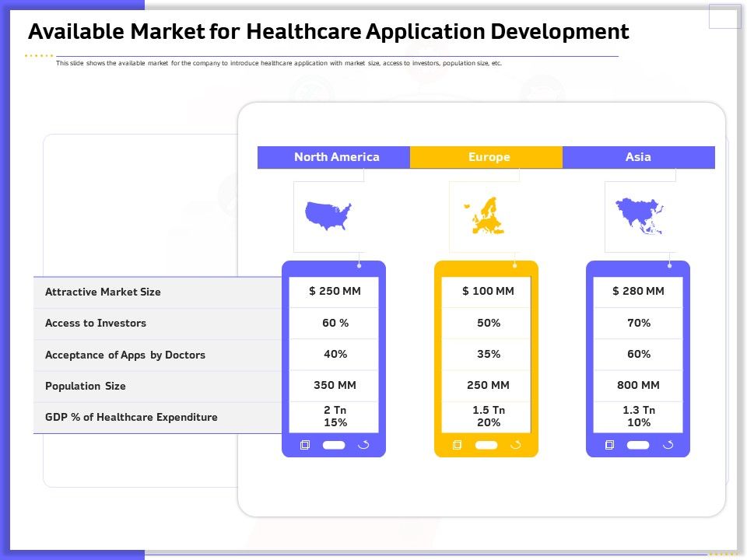747x560 pixels.
Task: Click Asia's 60% acceptance value
Action: (x=639, y=355)
